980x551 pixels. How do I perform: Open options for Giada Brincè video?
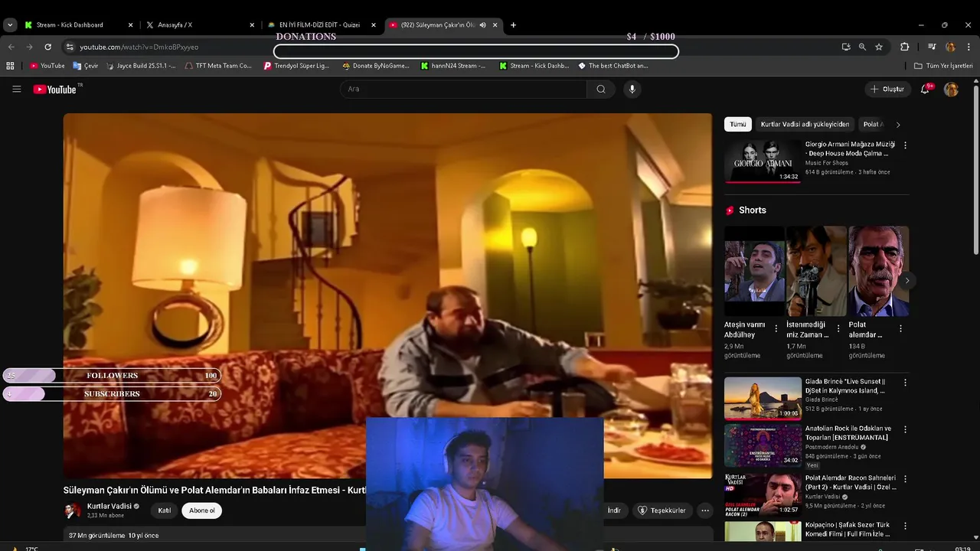point(905,382)
